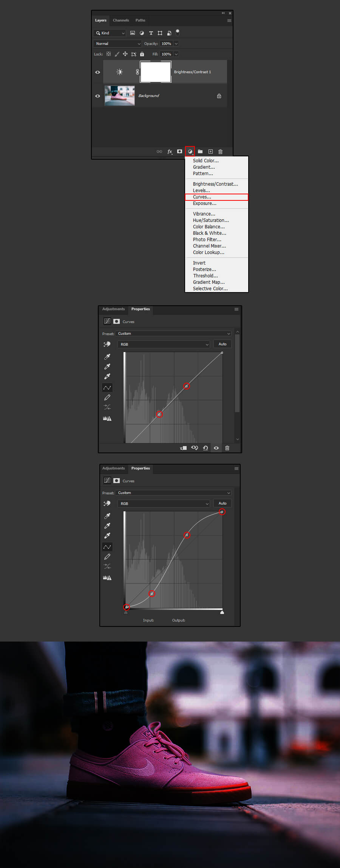Toggle the layer filtering on/off switch
Image resolution: width=340 pixels, height=868 pixels.
pyautogui.click(x=178, y=32)
